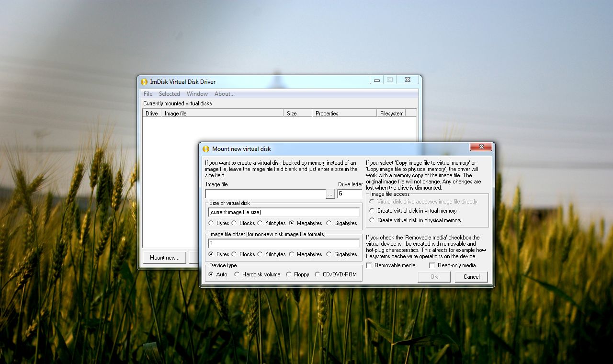Click the ImDisk icon in main window title bar
The height and width of the screenshot is (364, 613).
(144, 82)
